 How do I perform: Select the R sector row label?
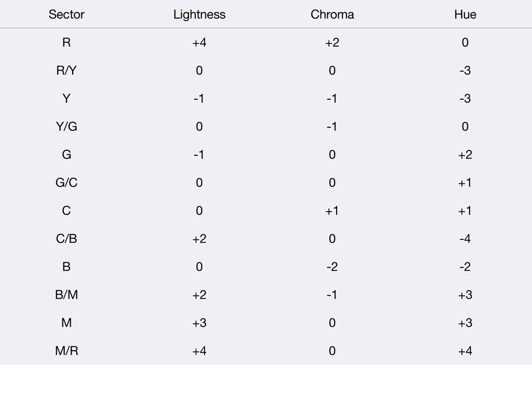[x=66, y=43]
